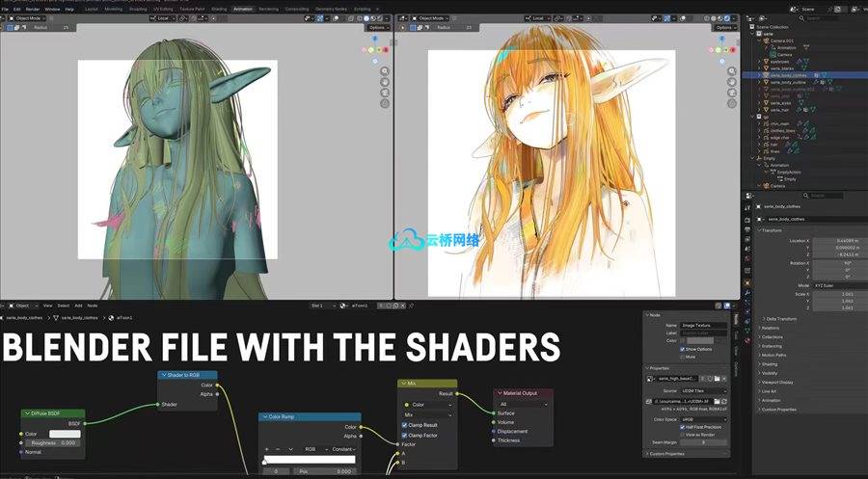The width and height of the screenshot is (868, 479).
Task: Expand the Relations panel
Action: 770,328
